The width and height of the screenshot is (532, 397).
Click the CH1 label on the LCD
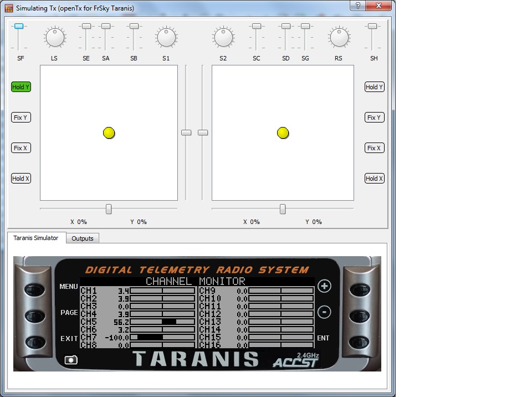pos(89,291)
